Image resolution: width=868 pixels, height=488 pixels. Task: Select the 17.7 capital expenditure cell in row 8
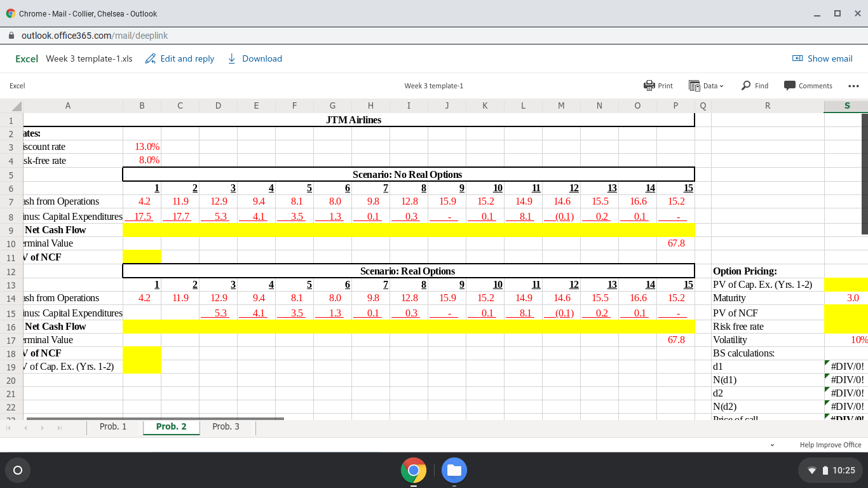click(180, 216)
